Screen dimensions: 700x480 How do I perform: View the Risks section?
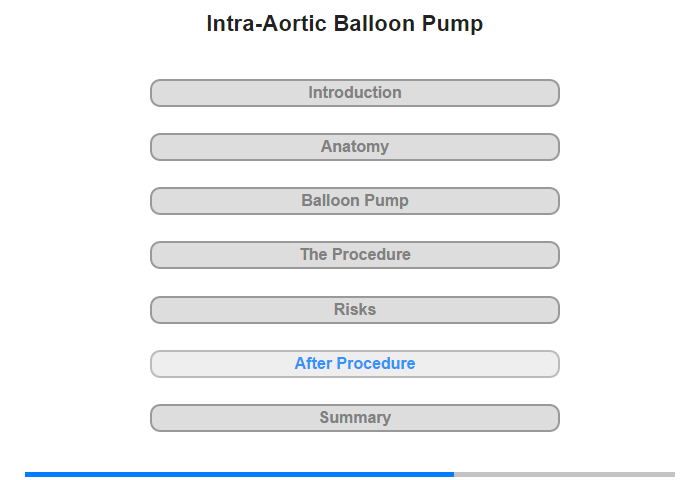point(354,310)
